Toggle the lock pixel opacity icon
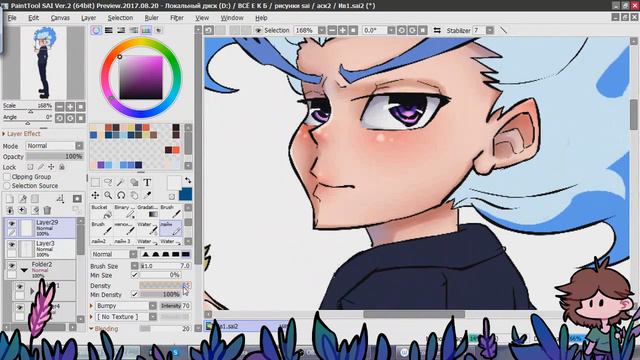Screen dimensions: 640x360 click(x=30, y=167)
